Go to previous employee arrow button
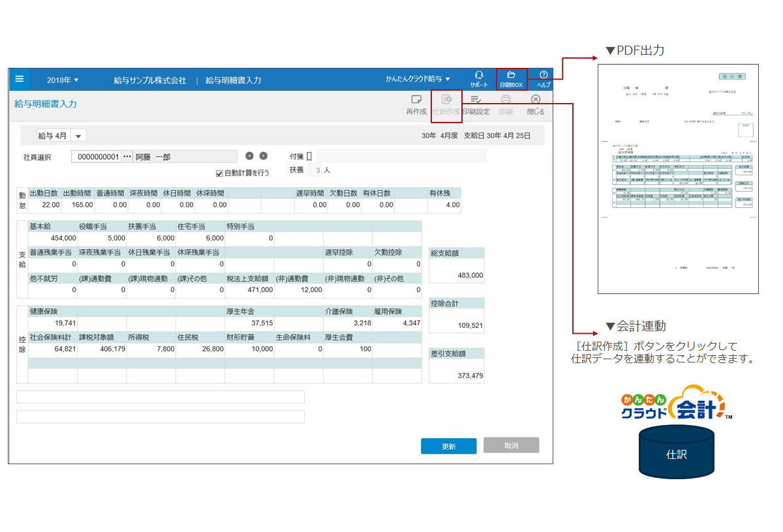The width and height of the screenshot is (783, 532). click(249, 156)
